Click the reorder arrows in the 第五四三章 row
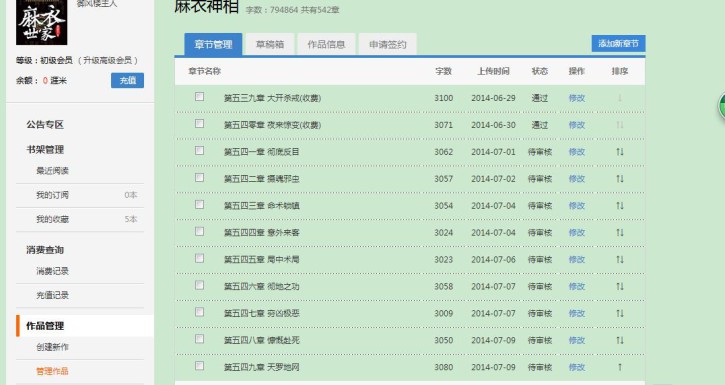This screenshot has height=385, width=725. tap(620, 206)
